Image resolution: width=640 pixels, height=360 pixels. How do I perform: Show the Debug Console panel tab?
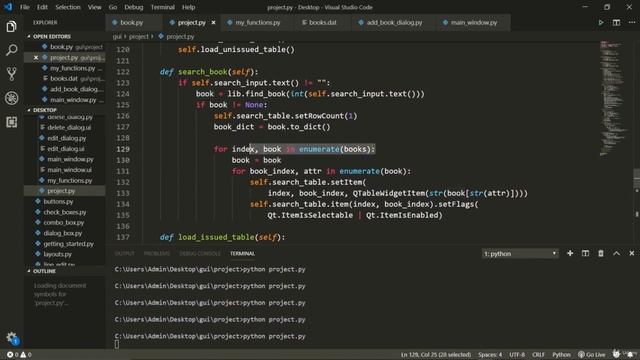200,253
